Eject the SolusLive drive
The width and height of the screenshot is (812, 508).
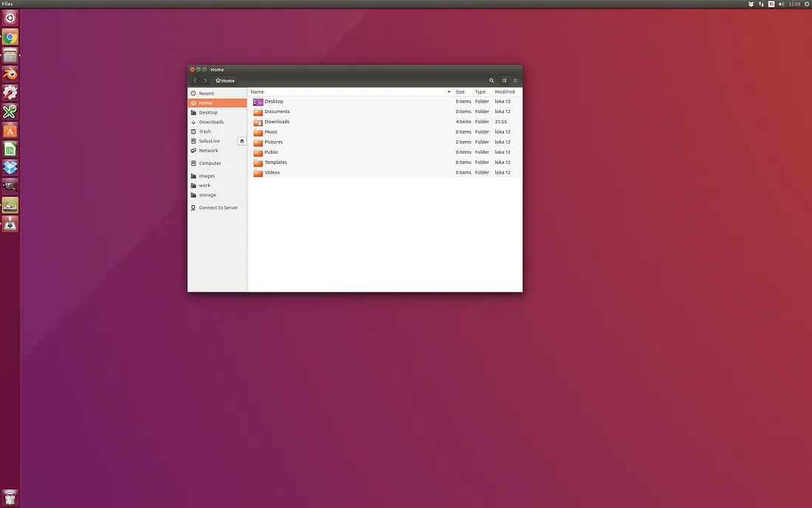tap(241, 141)
